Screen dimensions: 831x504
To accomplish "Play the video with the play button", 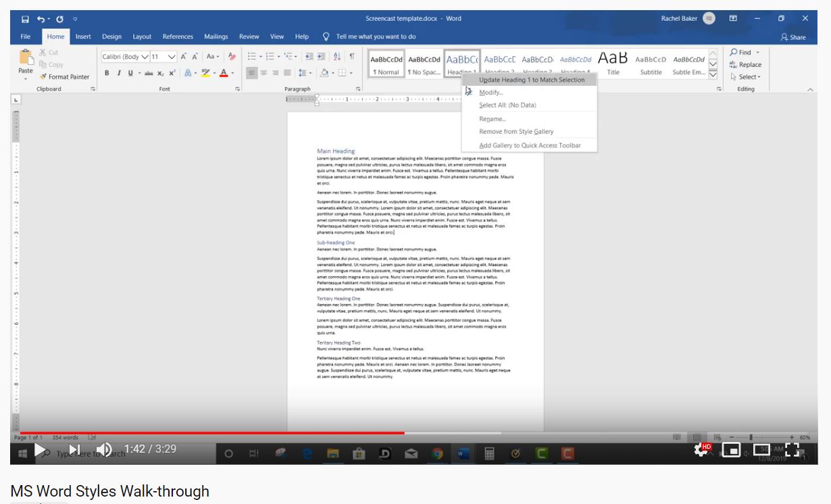I will coord(40,449).
